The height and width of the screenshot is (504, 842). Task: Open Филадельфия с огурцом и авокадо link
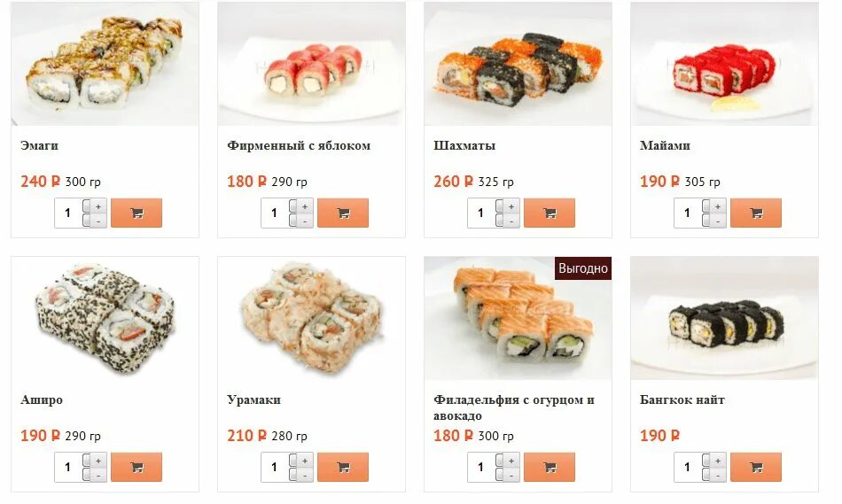[514, 407]
